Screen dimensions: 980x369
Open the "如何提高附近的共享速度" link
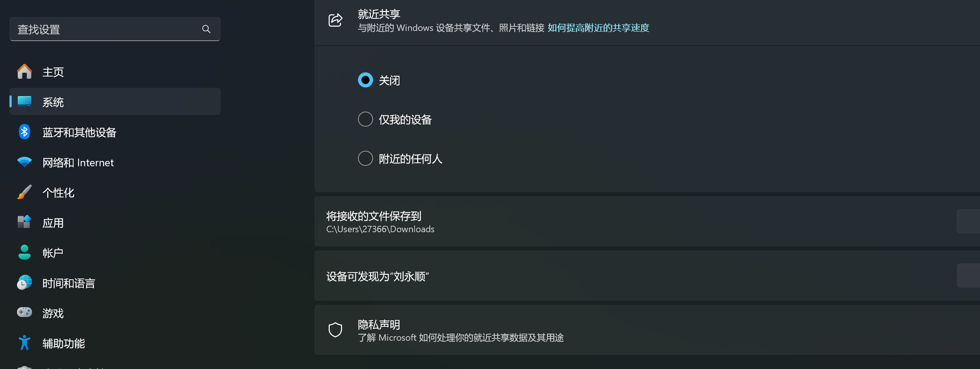[598, 28]
